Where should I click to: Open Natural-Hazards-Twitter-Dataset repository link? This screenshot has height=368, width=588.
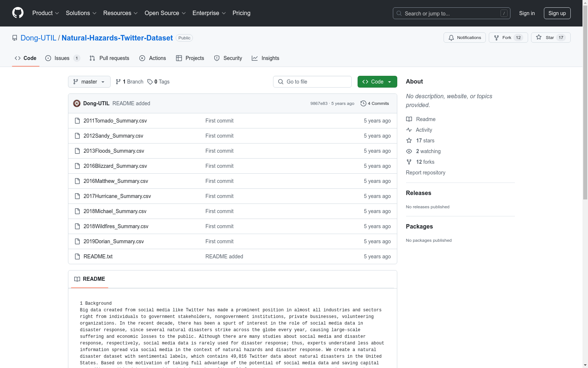click(117, 38)
